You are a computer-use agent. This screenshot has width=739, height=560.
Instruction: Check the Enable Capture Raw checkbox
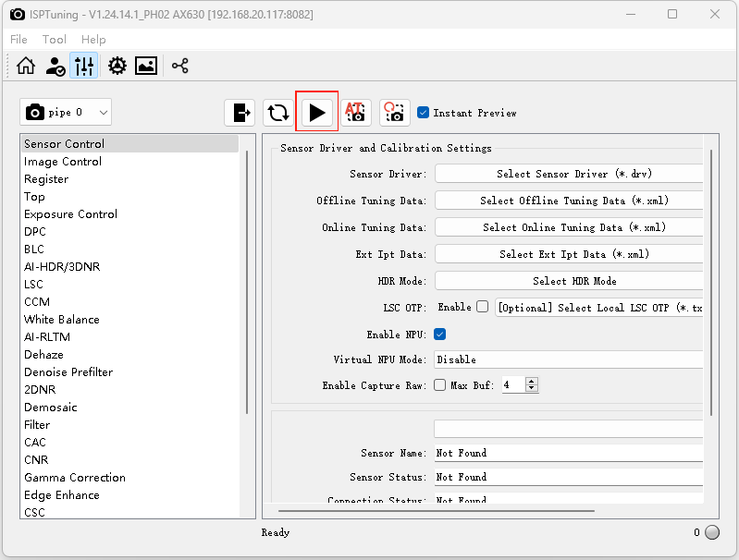pyautogui.click(x=439, y=385)
